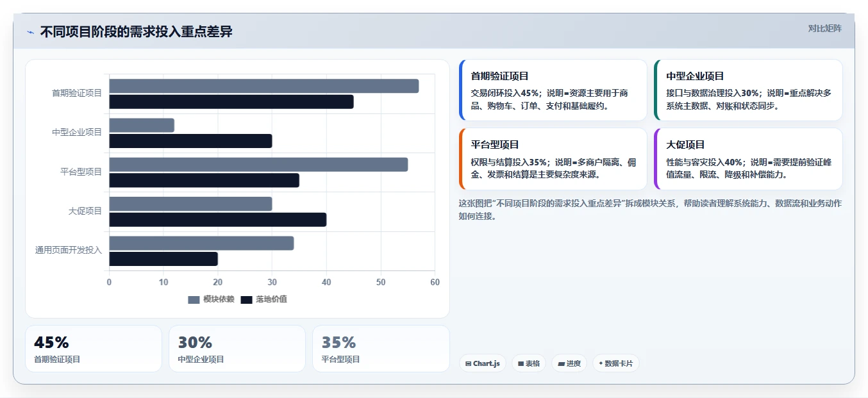
Task: Click the text 交易闭环投入45%
Action: (505, 93)
